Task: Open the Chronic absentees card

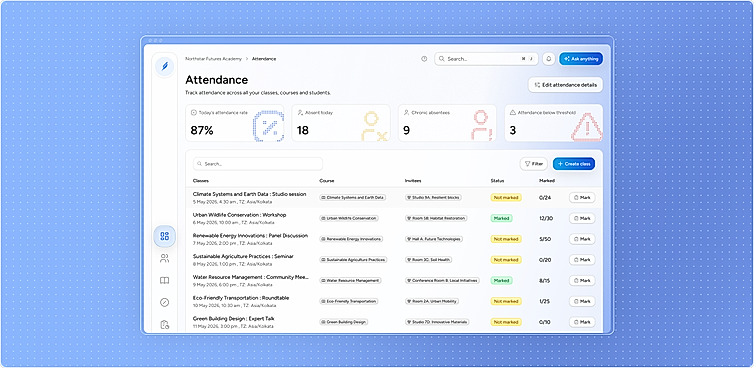Action: (447, 123)
